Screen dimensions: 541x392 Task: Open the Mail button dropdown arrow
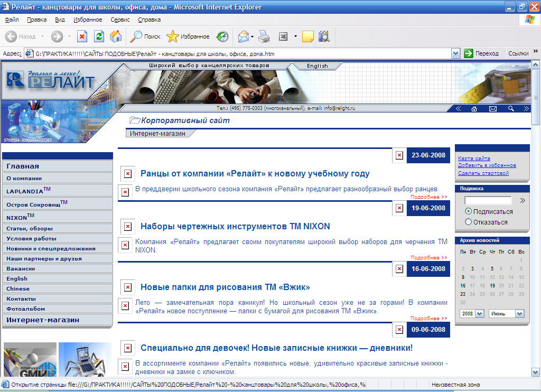pos(253,36)
